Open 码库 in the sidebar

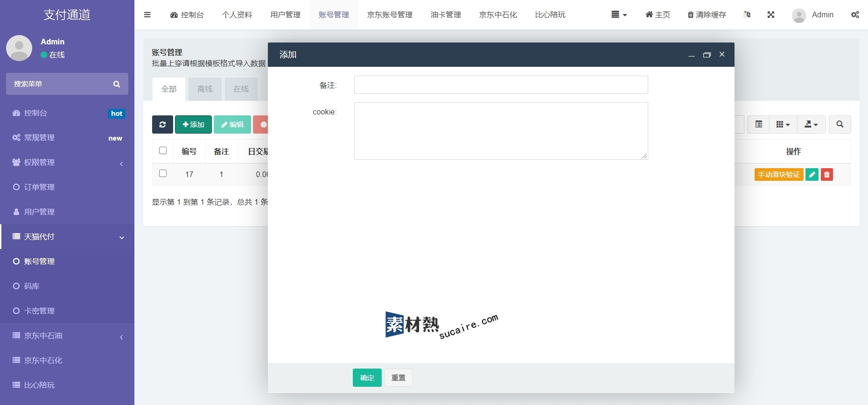point(67,286)
